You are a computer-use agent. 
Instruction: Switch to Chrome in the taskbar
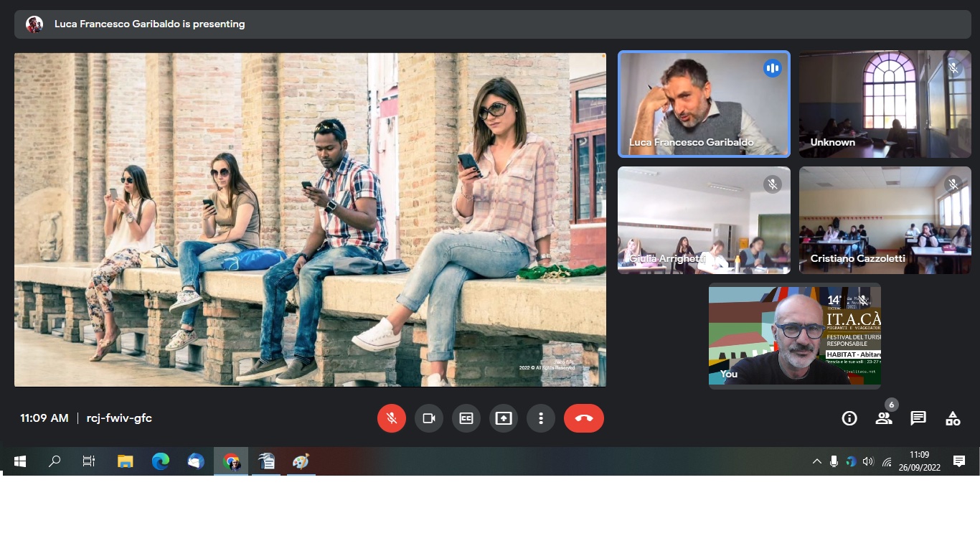(x=231, y=461)
